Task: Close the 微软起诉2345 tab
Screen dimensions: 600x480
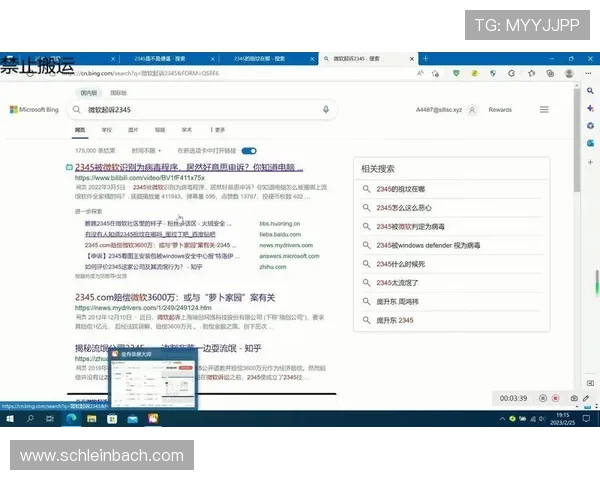Action: click(412, 59)
